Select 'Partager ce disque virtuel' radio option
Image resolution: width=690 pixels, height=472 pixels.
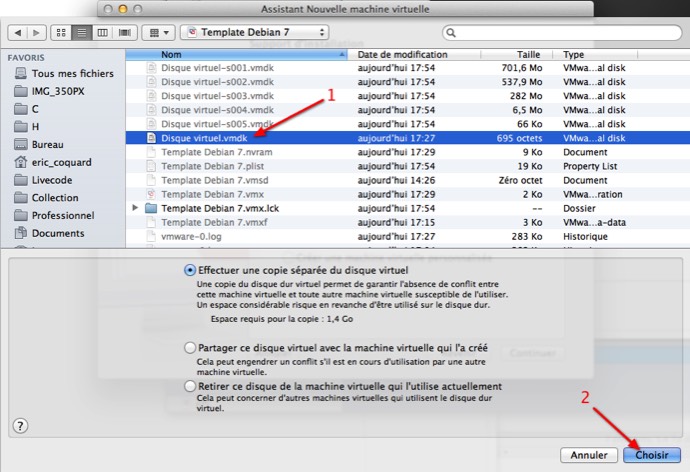190,347
